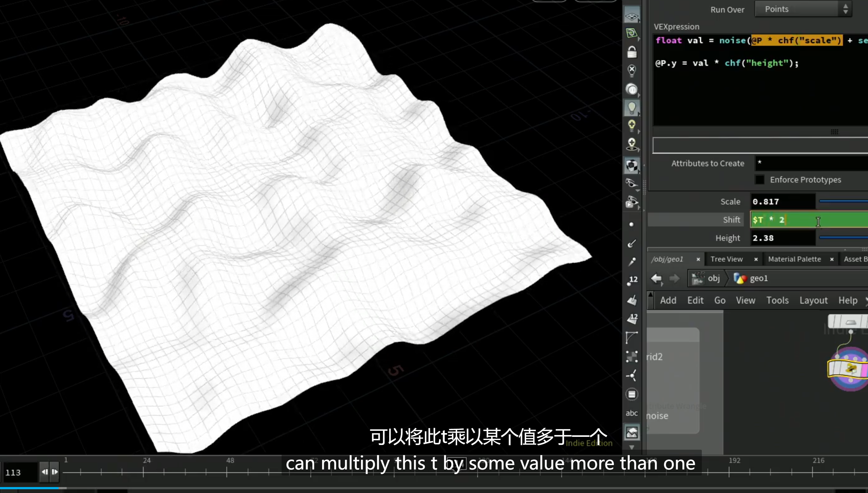
Task: Go back with the network back arrow
Action: click(656, 278)
